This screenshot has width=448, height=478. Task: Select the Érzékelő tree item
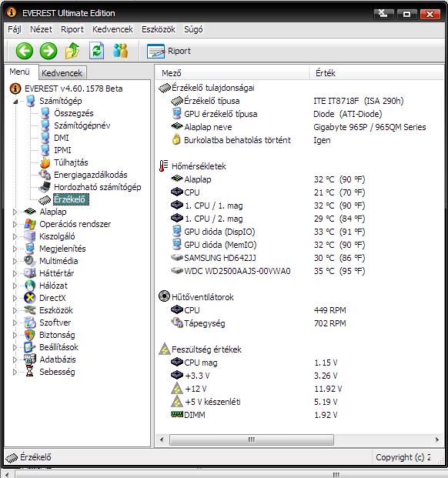[71, 199]
